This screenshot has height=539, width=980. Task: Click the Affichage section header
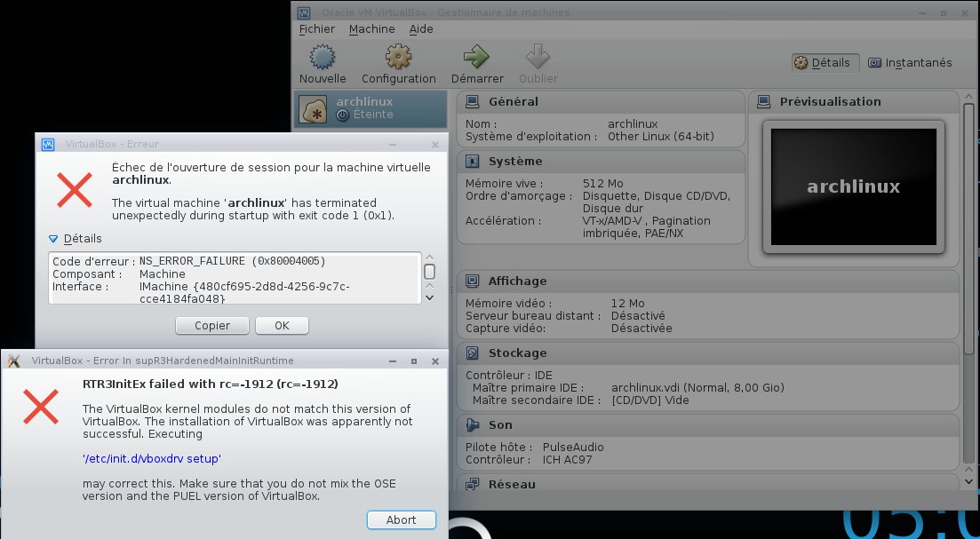coord(708,281)
